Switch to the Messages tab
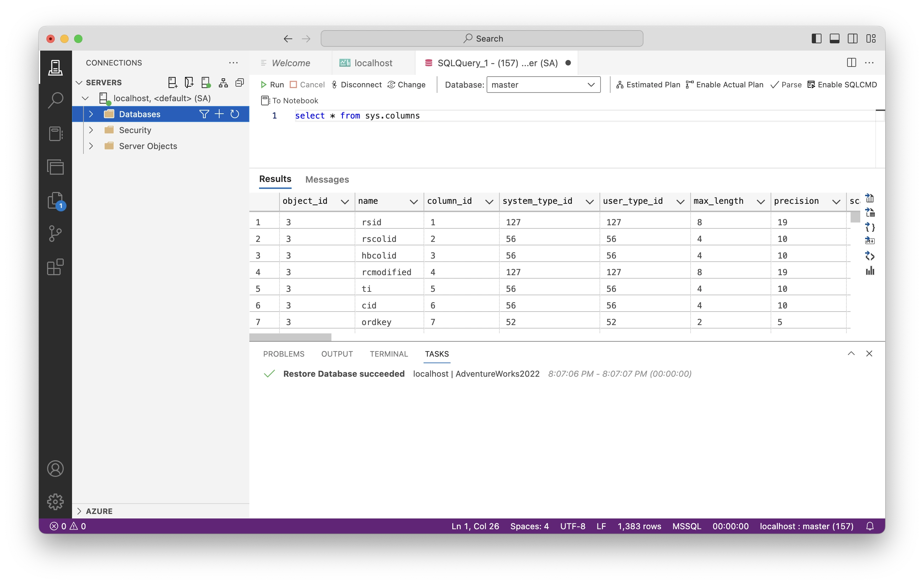 pyautogui.click(x=327, y=179)
